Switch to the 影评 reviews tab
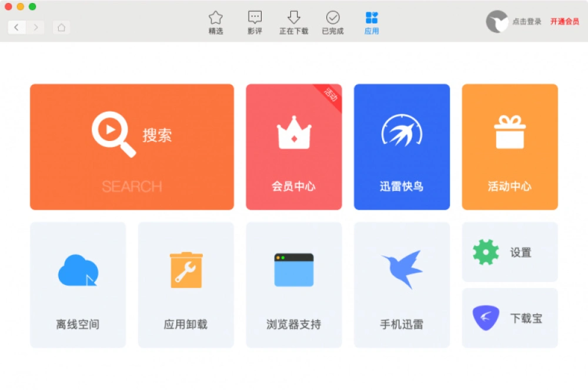 coord(255,22)
